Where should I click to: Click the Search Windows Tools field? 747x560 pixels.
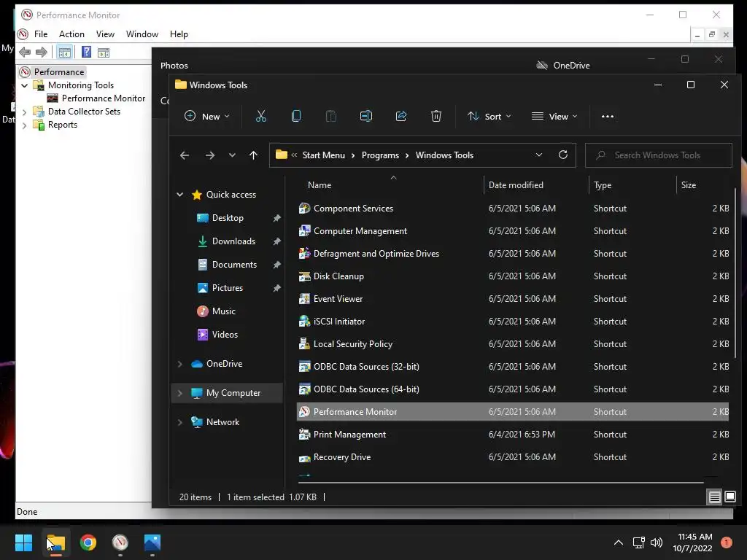click(x=659, y=155)
